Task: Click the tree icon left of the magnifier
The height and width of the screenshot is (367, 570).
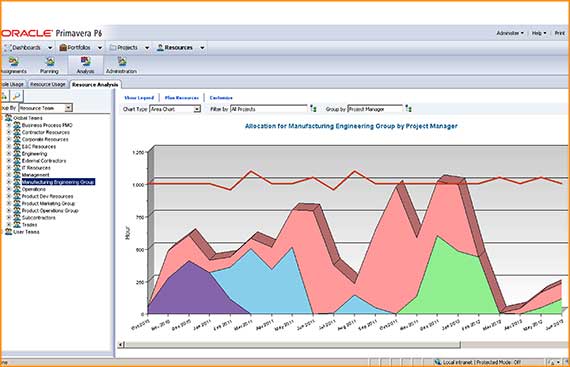Action: point(4,96)
